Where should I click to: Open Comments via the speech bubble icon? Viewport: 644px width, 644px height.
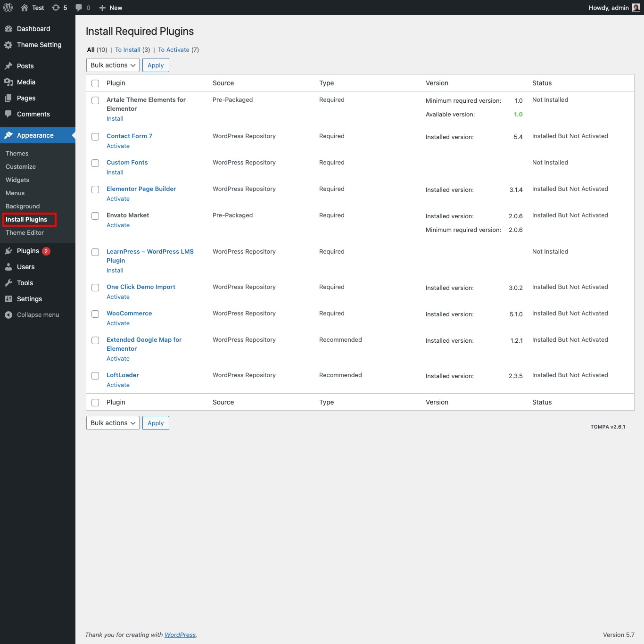tap(8, 114)
